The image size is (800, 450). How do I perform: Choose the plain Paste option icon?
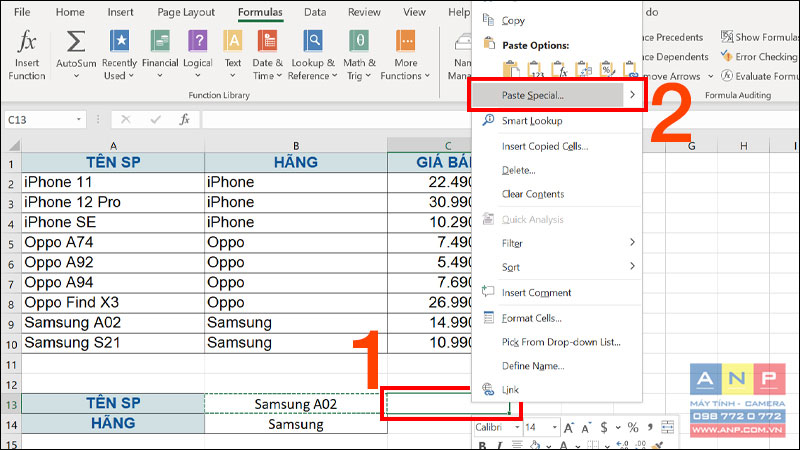coord(511,69)
